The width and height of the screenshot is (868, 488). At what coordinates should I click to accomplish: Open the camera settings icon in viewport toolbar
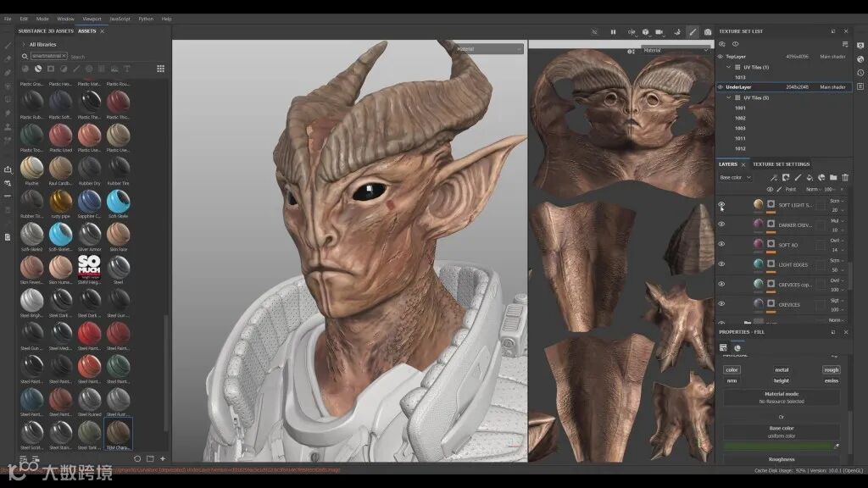point(659,32)
